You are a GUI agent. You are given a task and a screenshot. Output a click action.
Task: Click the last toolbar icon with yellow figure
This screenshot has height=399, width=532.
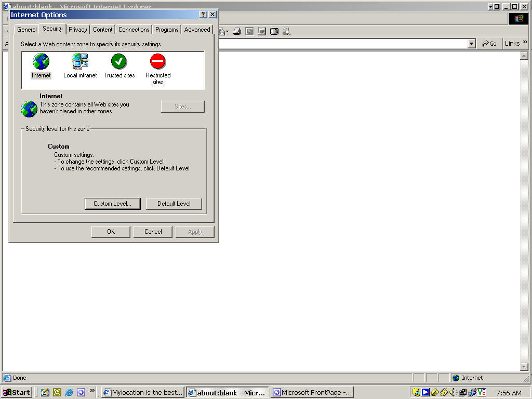286,32
